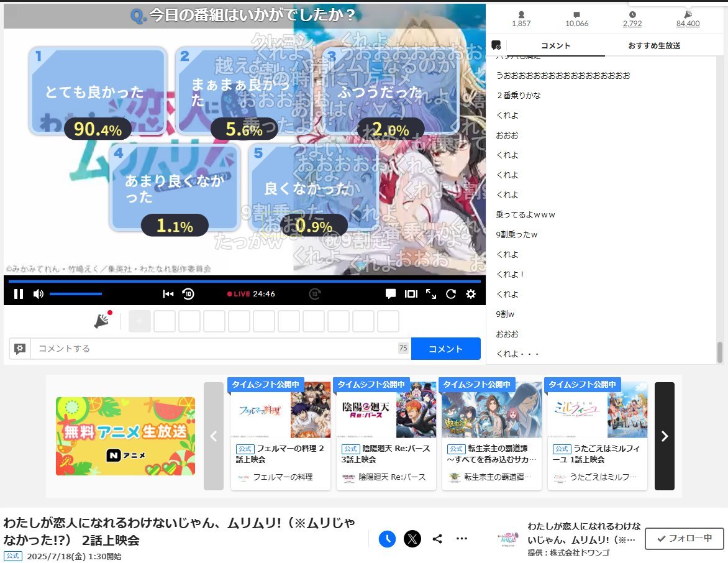Rewind the video 10 seconds
The width and height of the screenshot is (728, 563).
188,293
